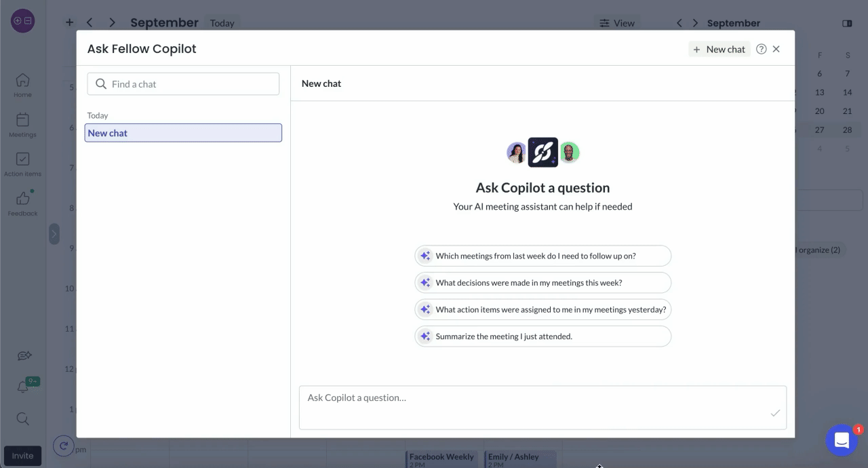The image size is (868, 468).
Task: Open the View options dropdown
Action: (x=617, y=23)
